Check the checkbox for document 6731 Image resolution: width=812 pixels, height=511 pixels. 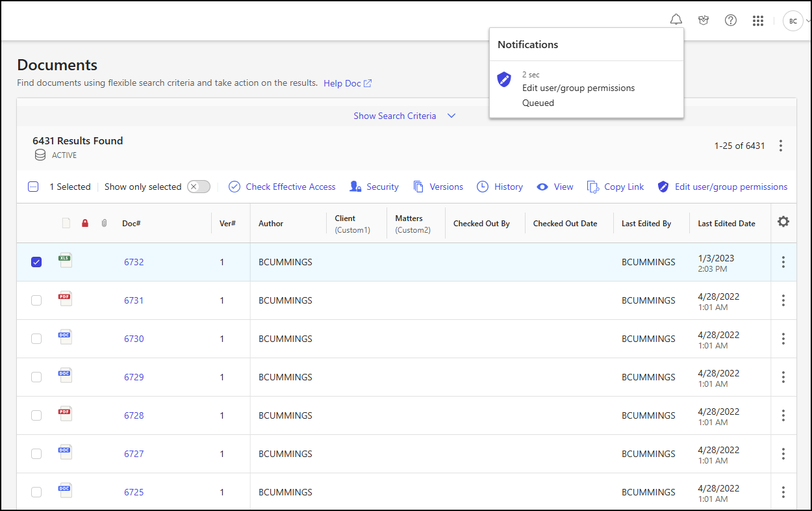click(36, 300)
